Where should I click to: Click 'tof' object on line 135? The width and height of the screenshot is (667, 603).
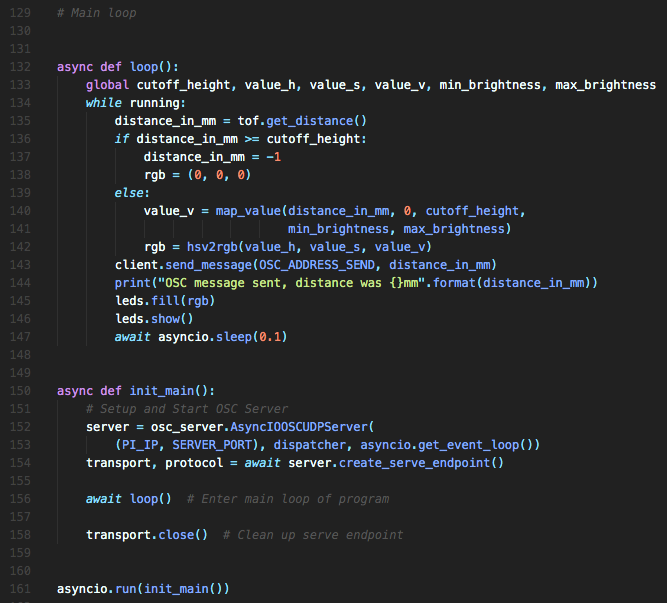[x=248, y=121]
